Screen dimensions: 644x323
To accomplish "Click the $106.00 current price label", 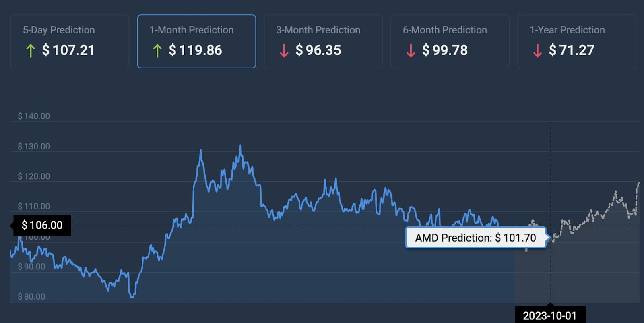I will click(42, 225).
